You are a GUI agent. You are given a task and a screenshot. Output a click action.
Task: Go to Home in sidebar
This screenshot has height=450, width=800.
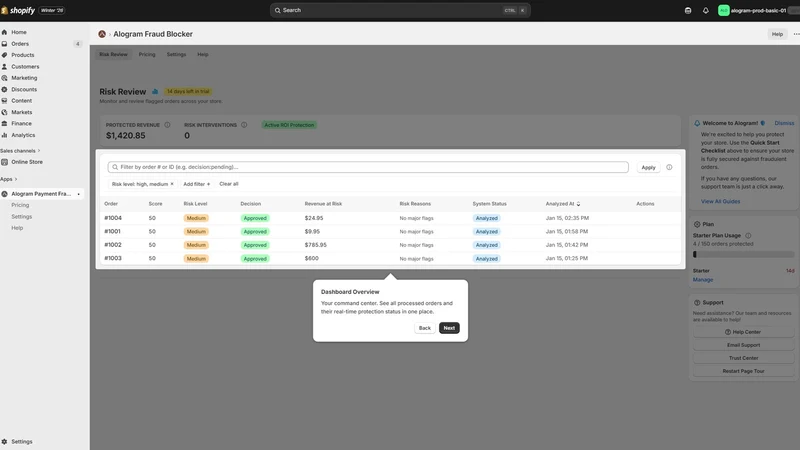(x=19, y=32)
